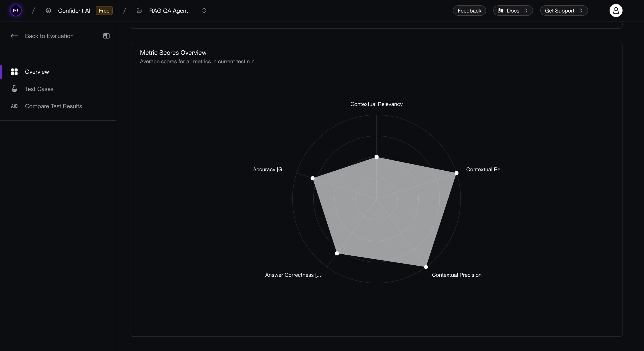Click the Overview grid icon

[14, 72]
